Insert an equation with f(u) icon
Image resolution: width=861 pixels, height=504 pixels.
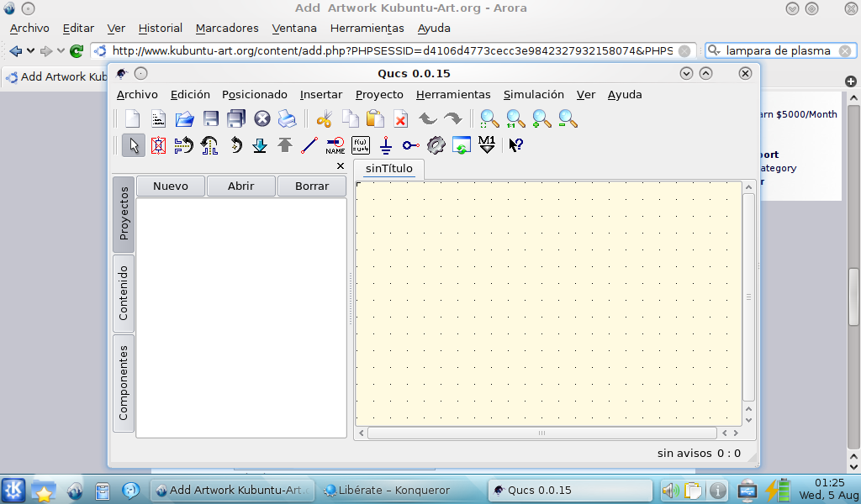360,145
